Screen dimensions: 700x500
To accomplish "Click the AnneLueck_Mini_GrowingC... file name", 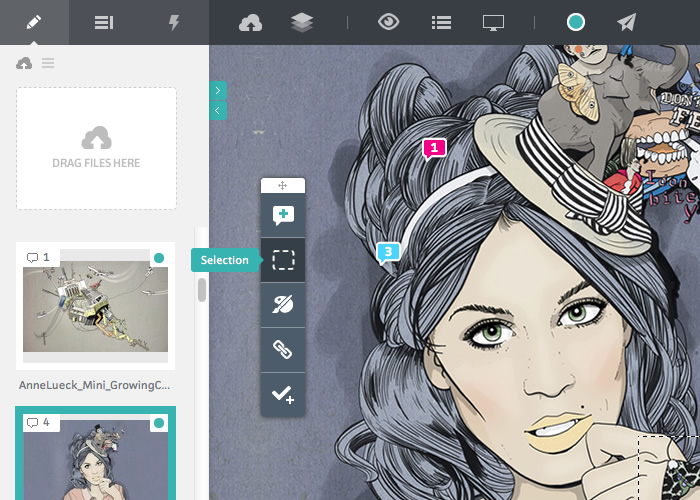I will coord(95,385).
